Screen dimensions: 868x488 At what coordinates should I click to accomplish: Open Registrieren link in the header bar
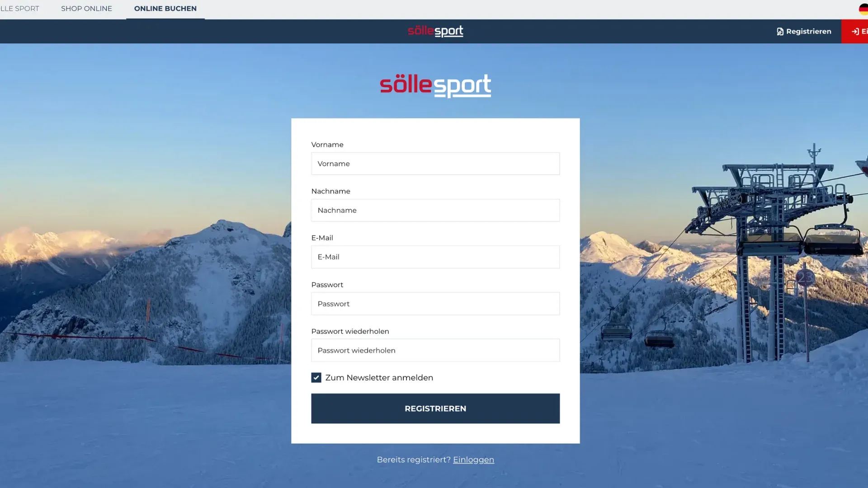804,31
